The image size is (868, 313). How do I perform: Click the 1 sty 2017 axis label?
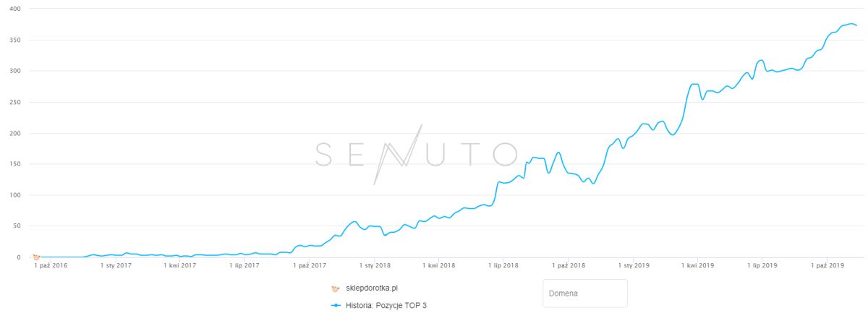[116, 266]
